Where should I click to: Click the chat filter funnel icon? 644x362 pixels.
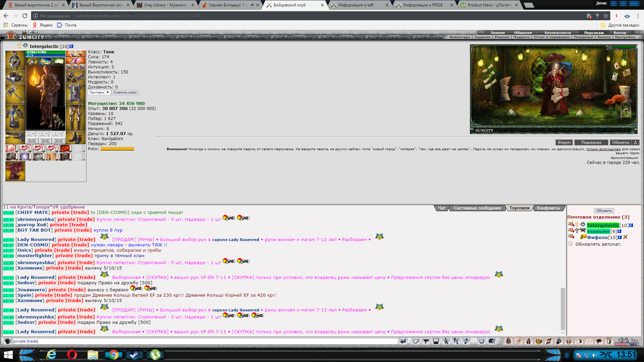click(426, 341)
